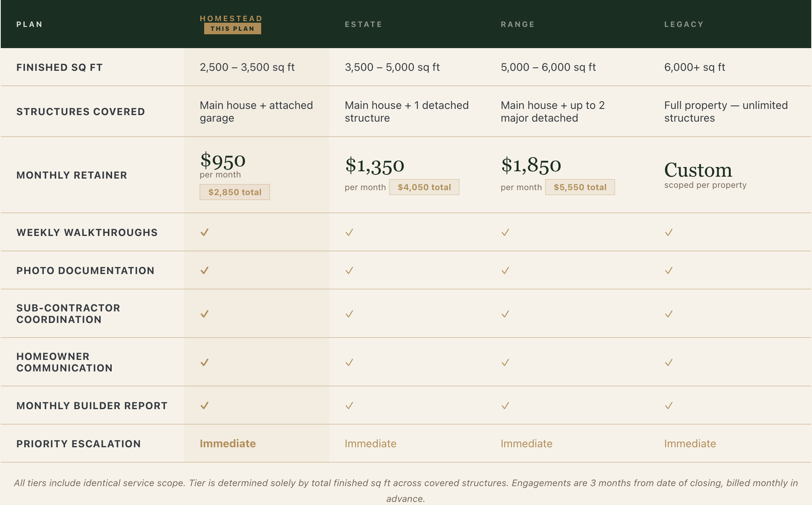Select the Legacy column header

click(x=684, y=24)
